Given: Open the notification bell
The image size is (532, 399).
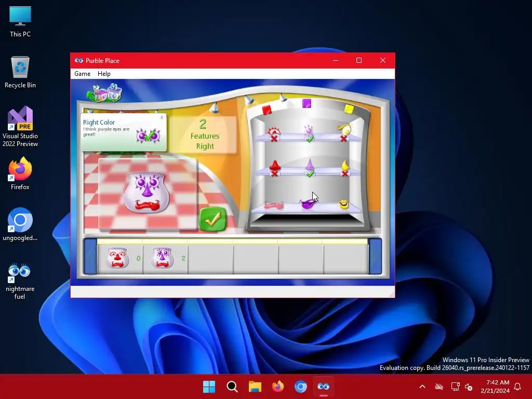Looking at the screenshot, I should [x=517, y=387].
